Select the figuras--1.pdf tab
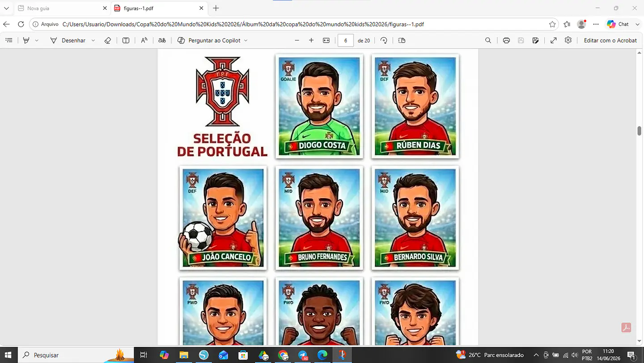The width and height of the screenshot is (644, 363). (158, 8)
